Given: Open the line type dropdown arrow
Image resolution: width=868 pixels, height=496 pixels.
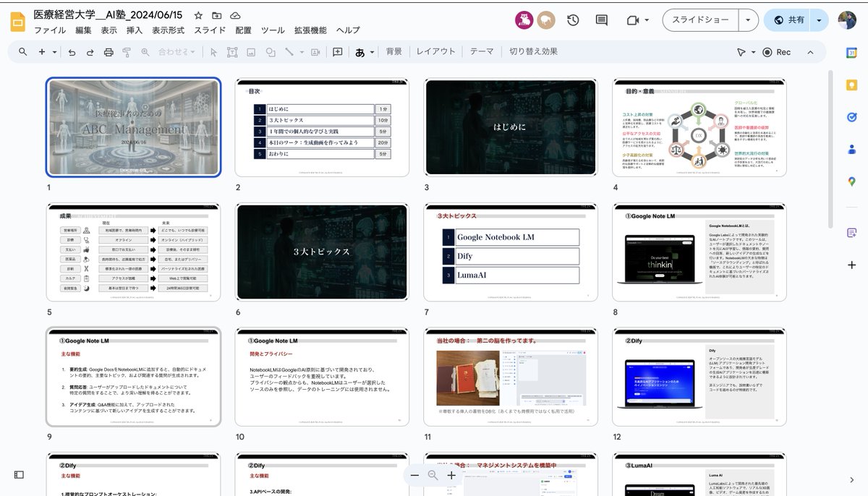Looking at the screenshot, I should pyautogui.click(x=300, y=52).
